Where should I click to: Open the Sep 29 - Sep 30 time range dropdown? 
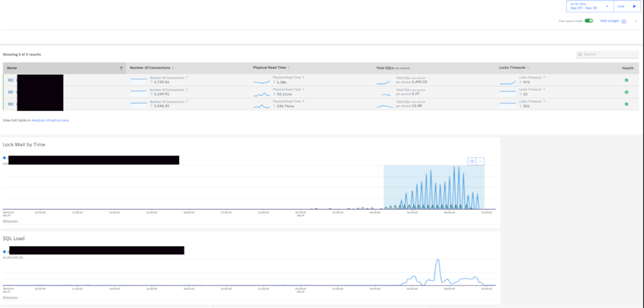[x=590, y=6]
